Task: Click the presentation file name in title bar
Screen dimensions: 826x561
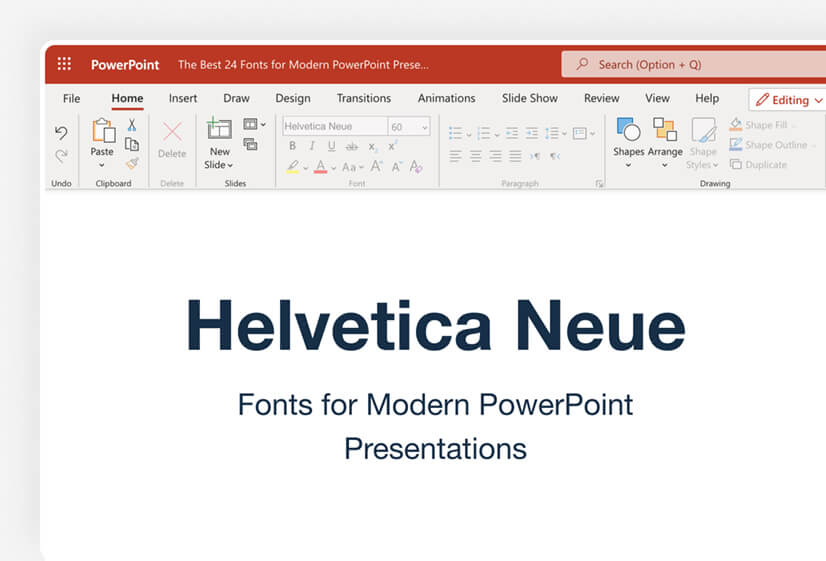Action: [x=303, y=64]
